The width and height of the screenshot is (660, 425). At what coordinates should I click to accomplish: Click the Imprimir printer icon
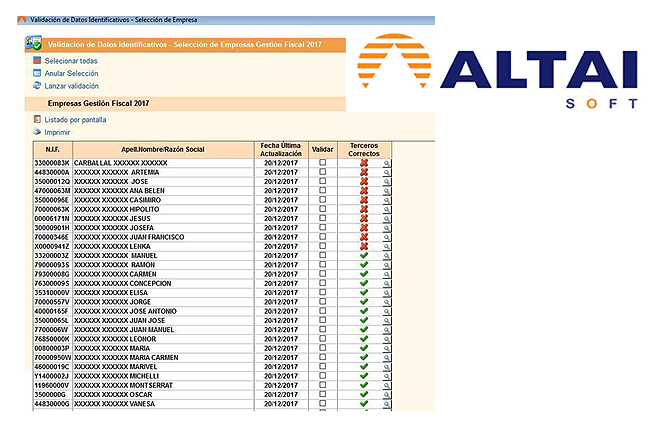(37, 132)
